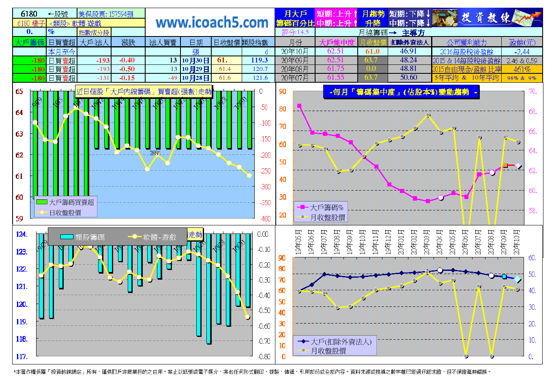Screen dimensions: 554x392
Task: Click the 近日個股大戶內線籌碼 chart title
Action: pyautogui.click(x=144, y=92)
